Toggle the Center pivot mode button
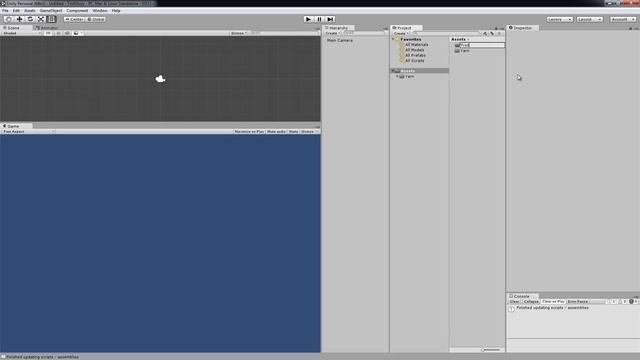This screenshot has width=640, height=360. coord(74,19)
